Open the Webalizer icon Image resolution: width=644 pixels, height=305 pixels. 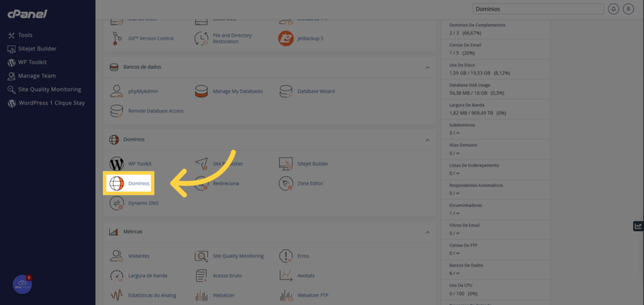(201, 295)
